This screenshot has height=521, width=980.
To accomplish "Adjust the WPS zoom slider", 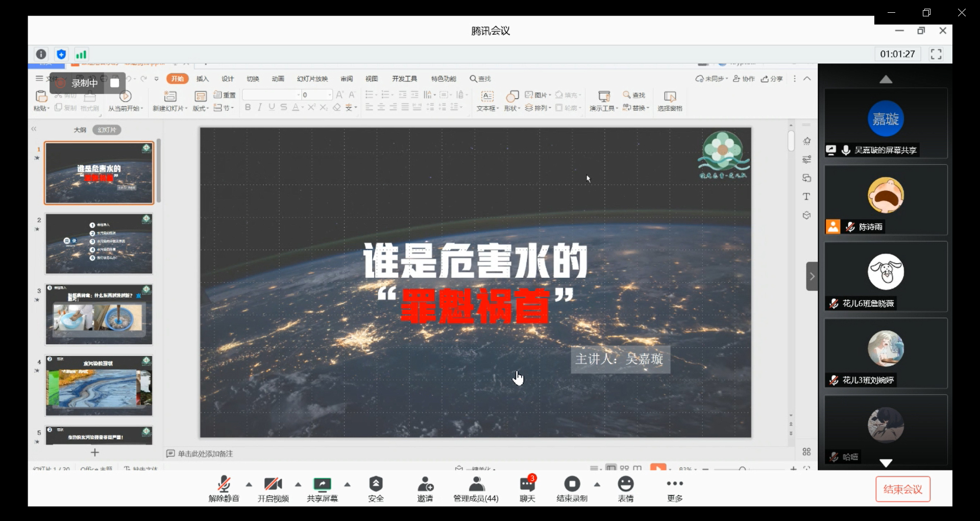I will [x=742, y=468].
